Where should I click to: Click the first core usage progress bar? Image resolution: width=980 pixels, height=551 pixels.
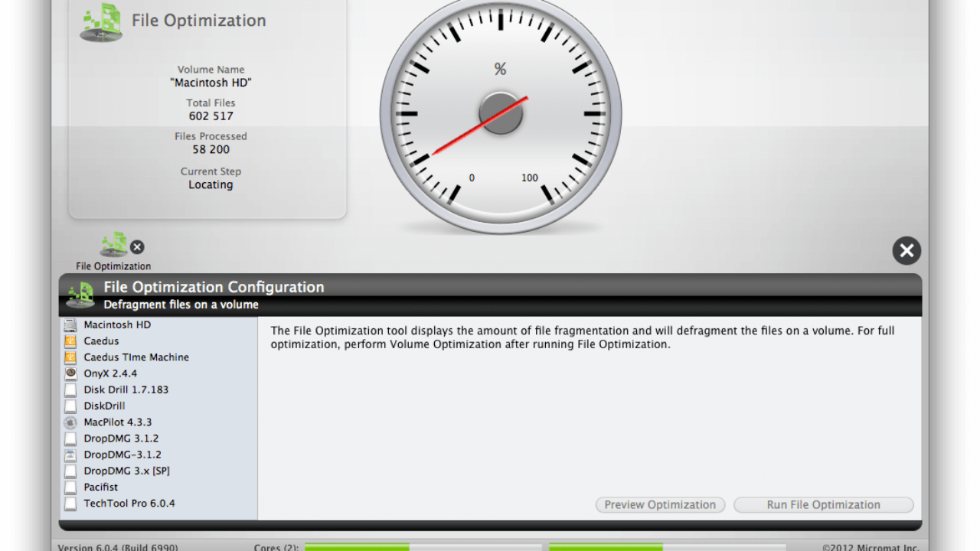423,547
